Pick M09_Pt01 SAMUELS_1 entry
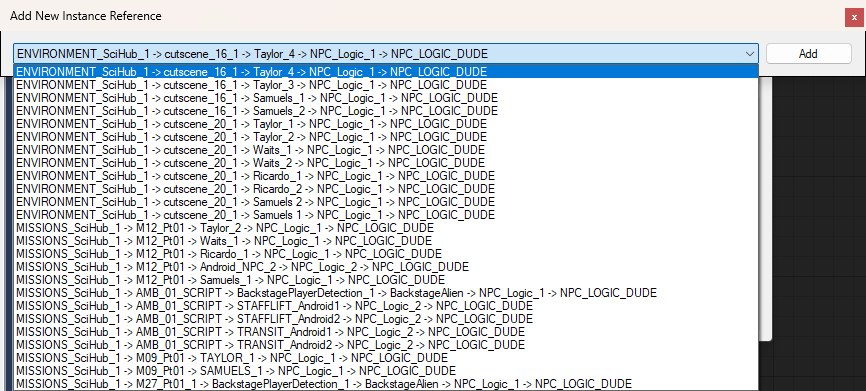Image resolution: width=866 pixels, height=391 pixels. pos(386,371)
